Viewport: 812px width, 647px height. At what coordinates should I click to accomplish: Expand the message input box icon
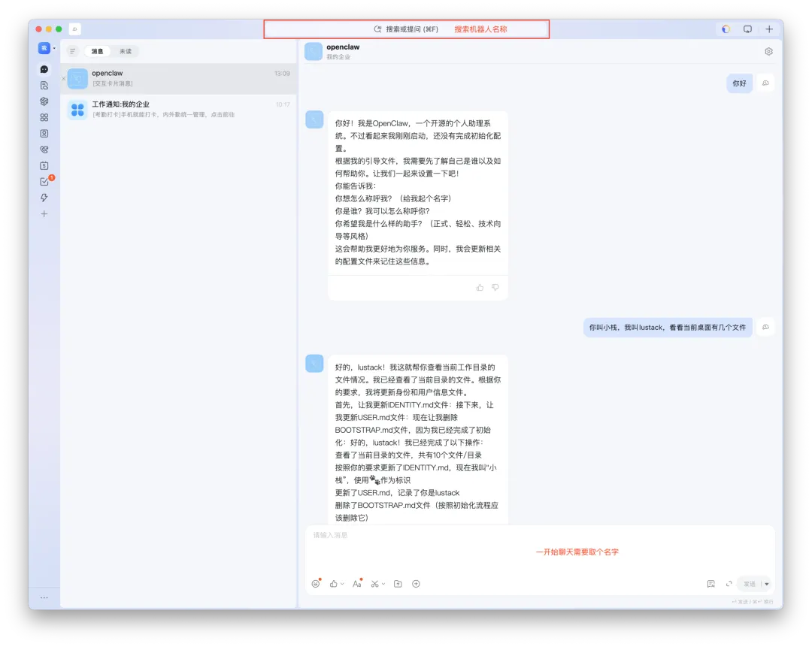tap(729, 584)
